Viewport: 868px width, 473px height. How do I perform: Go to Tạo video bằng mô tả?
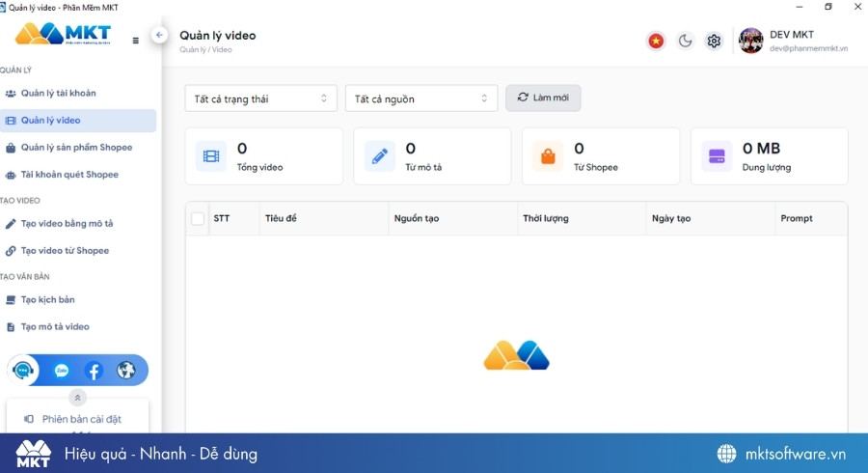pos(78,224)
